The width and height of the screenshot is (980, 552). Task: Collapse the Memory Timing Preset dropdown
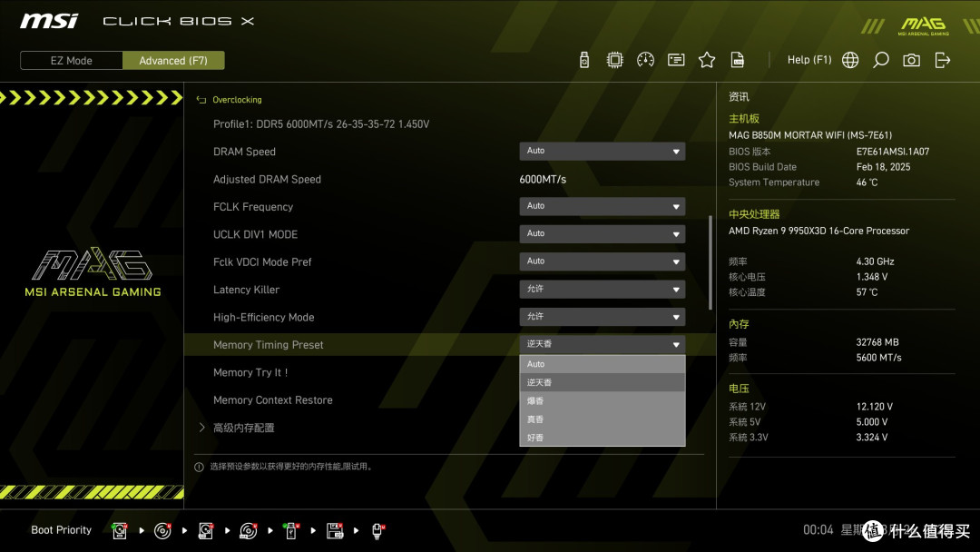(602, 344)
